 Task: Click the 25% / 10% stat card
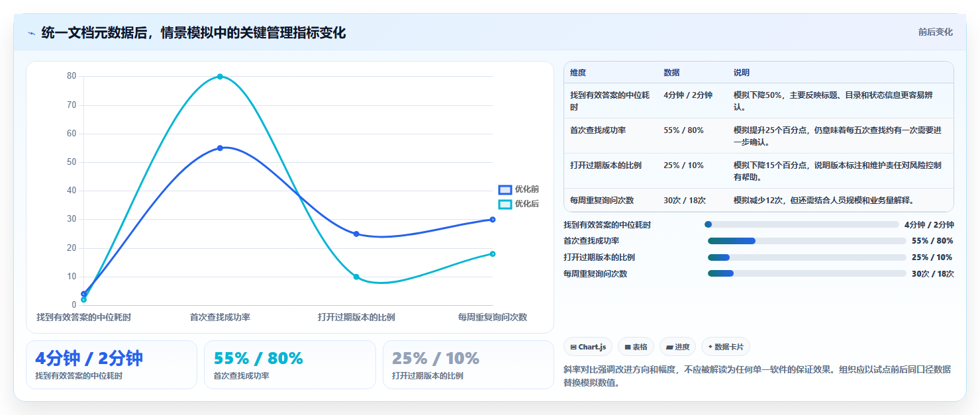coord(468,365)
